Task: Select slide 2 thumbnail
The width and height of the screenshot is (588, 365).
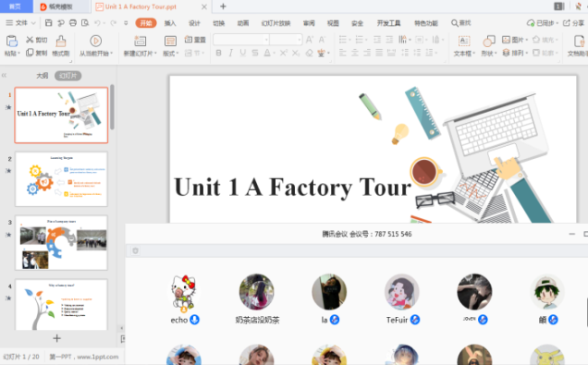Action: point(61,178)
